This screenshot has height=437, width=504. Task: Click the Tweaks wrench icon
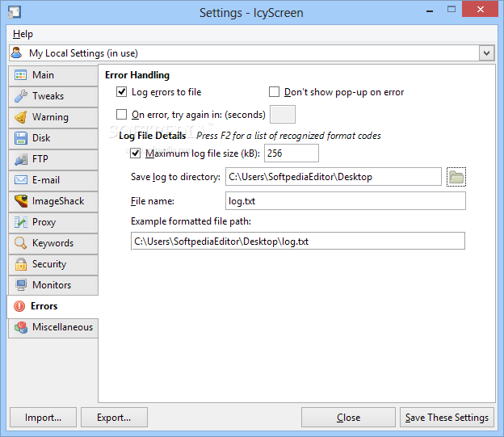(20, 96)
